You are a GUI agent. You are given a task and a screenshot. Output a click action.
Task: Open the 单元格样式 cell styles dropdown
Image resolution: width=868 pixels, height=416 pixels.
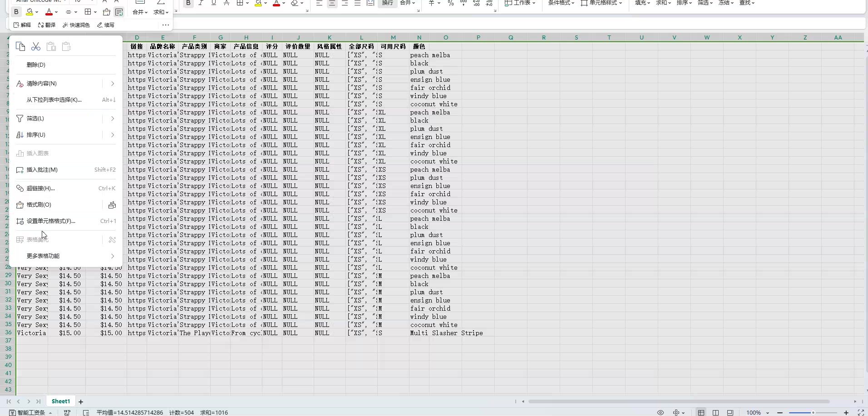[602, 3]
